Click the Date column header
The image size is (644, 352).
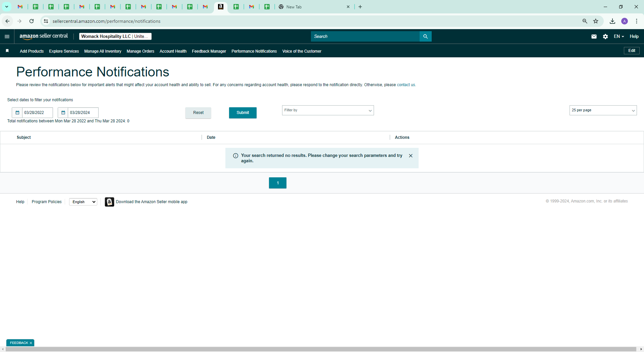211,137
